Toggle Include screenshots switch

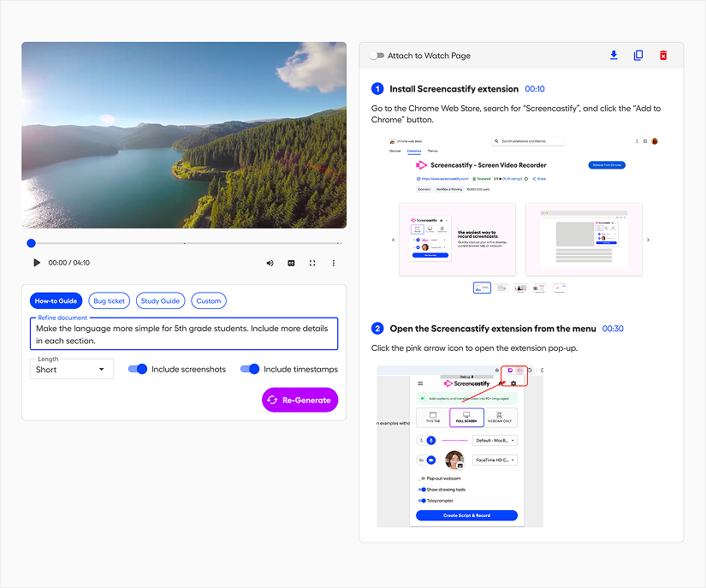tap(138, 369)
